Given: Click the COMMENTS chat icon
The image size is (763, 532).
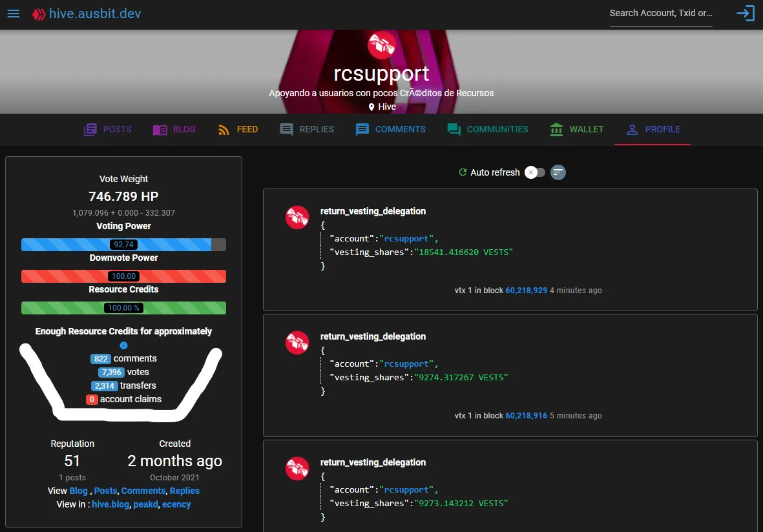Looking at the screenshot, I should point(362,129).
